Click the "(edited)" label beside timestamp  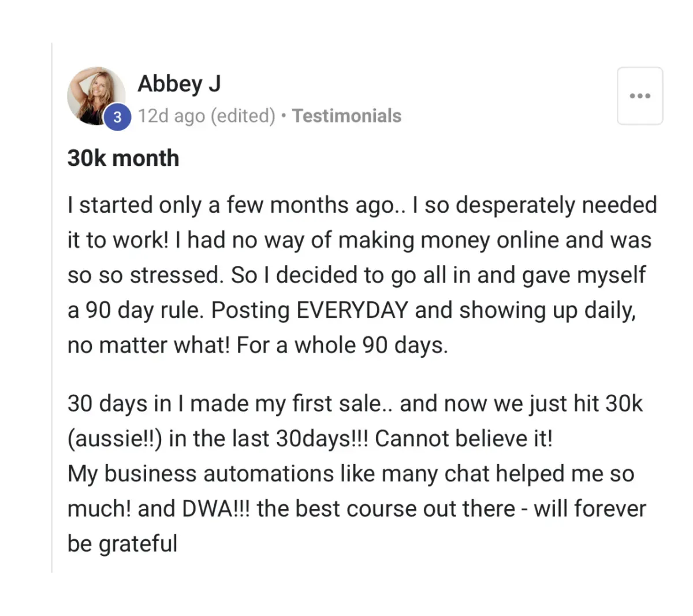coord(243,116)
